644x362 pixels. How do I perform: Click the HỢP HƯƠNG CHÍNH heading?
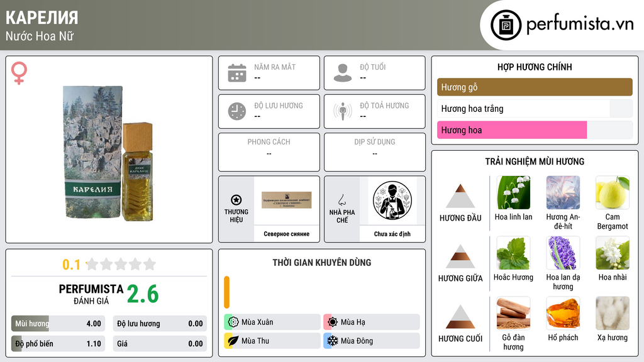tap(535, 67)
